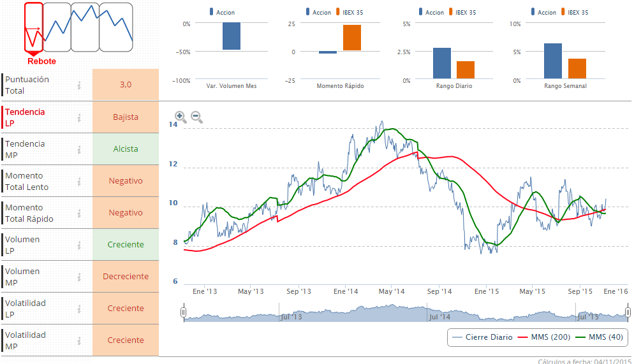Open info icon for Puntuación Total

[79, 85]
